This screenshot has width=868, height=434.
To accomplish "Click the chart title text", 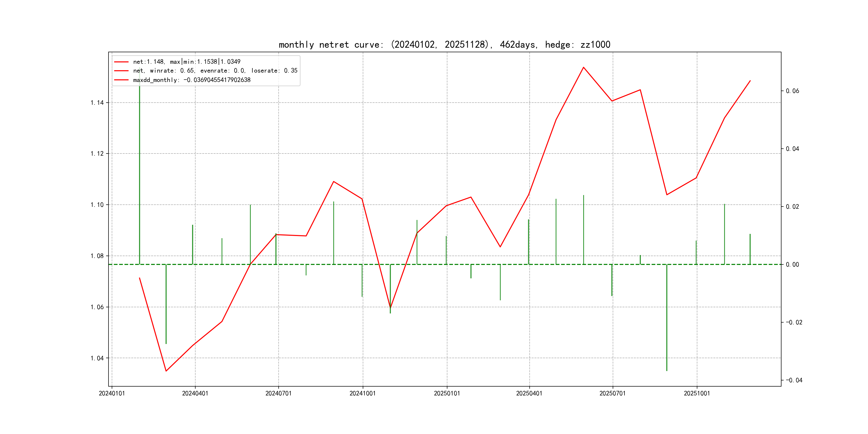I will [x=444, y=44].
